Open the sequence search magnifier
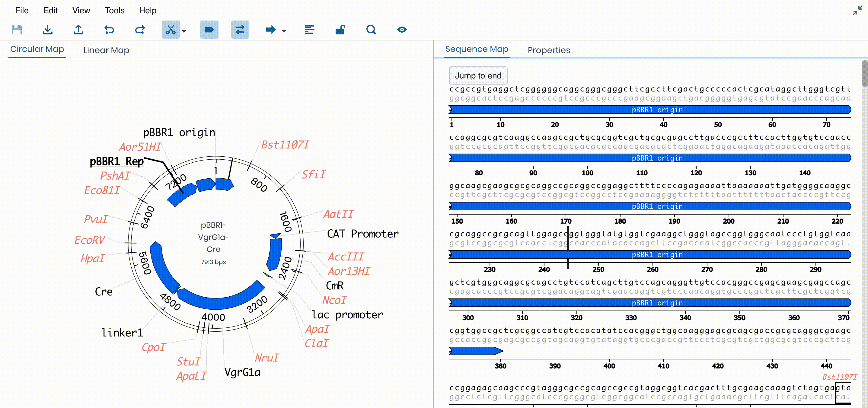The image size is (868, 408). coord(371,30)
